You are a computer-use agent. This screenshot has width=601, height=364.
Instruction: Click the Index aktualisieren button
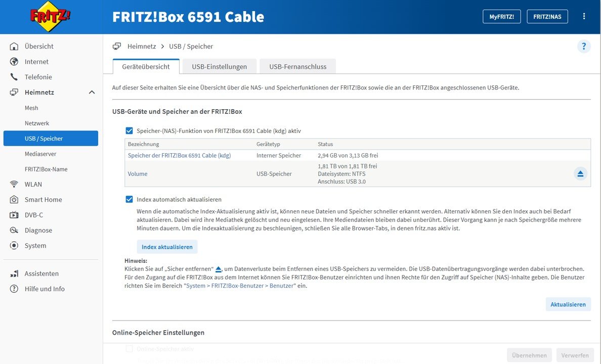[x=167, y=247]
